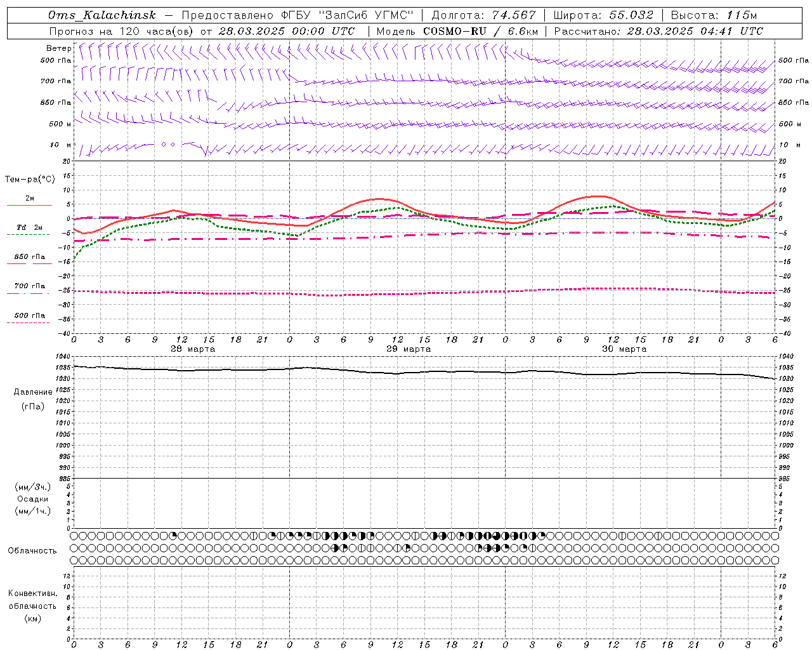Click the Широта: 55.032 value
This screenshot has width=812, height=650.
603,15
